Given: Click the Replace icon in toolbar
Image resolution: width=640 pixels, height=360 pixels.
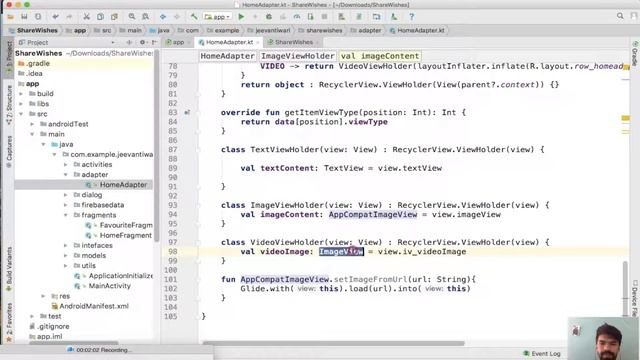Looking at the screenshot, I should pyautogui.click(x=145, y=17).
